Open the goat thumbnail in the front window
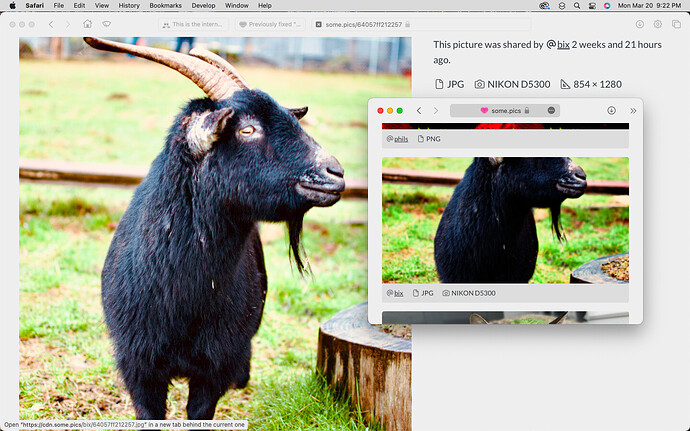 click(505, 220)
